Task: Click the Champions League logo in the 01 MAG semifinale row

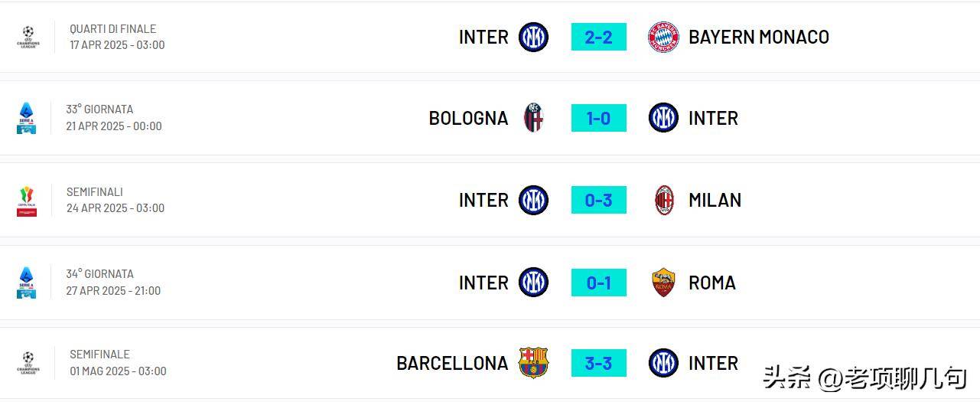Action: coord(28,363)
